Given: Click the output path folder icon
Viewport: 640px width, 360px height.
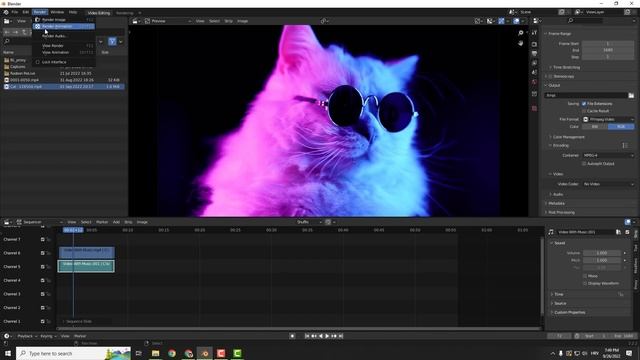Looking at the screenshot, I should coord(631,96).
